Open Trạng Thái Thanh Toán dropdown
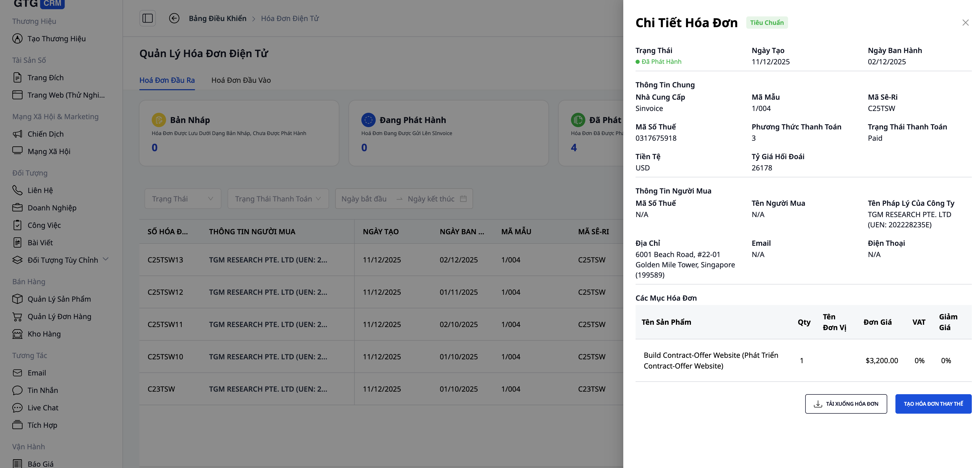 tap(278, 199)
